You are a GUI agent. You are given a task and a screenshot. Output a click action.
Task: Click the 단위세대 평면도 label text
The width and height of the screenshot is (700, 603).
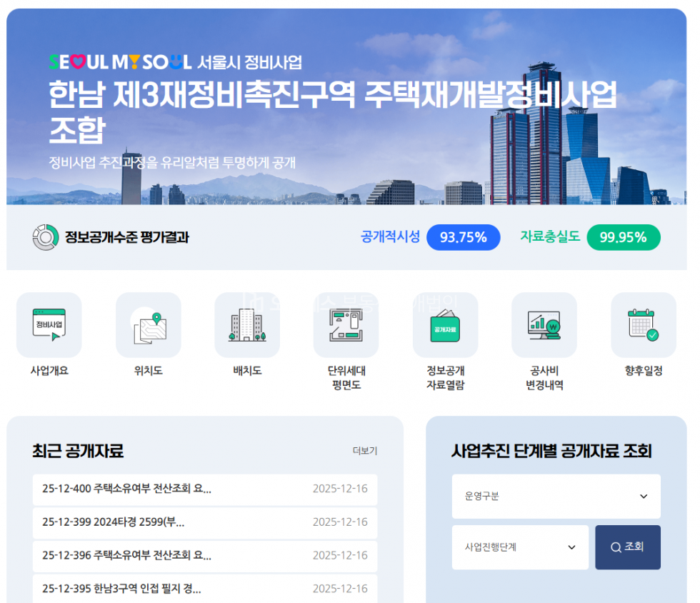pyautogui.click(x=346, y=378)
